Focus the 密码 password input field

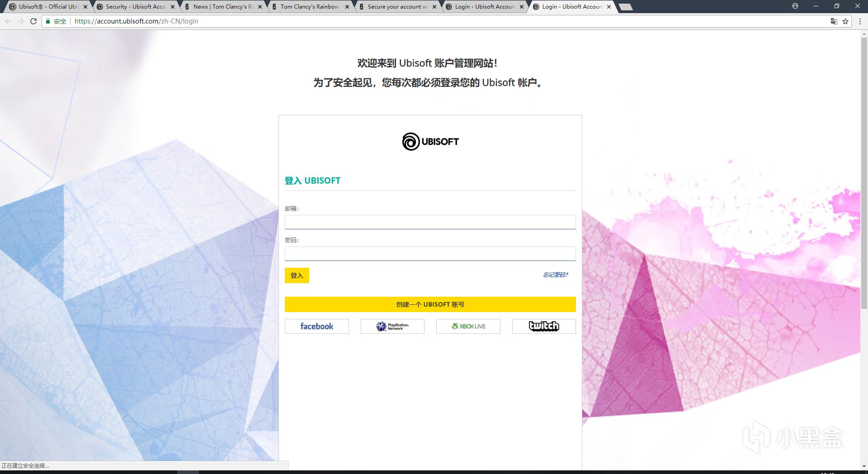click(x=430, y=254)
